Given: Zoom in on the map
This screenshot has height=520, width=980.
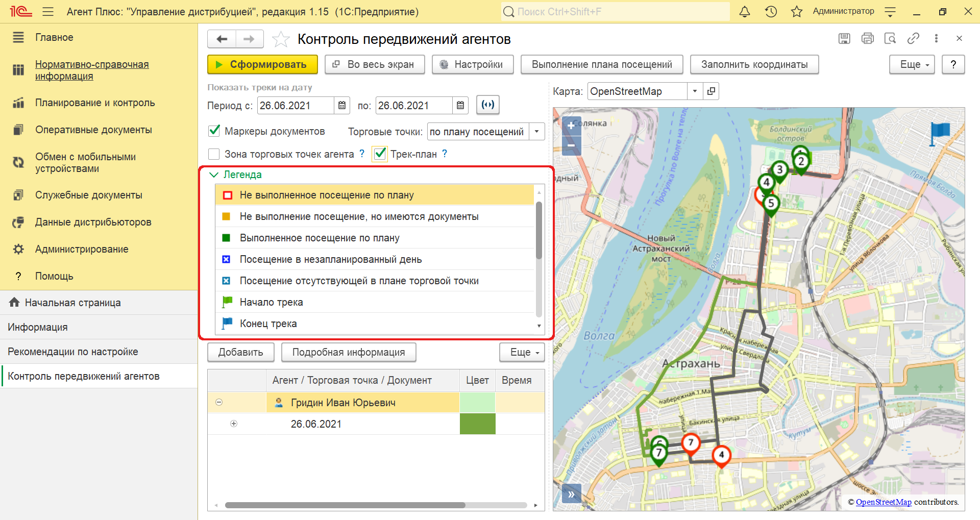Looking at the screenshot, I should tap(571, 126).
